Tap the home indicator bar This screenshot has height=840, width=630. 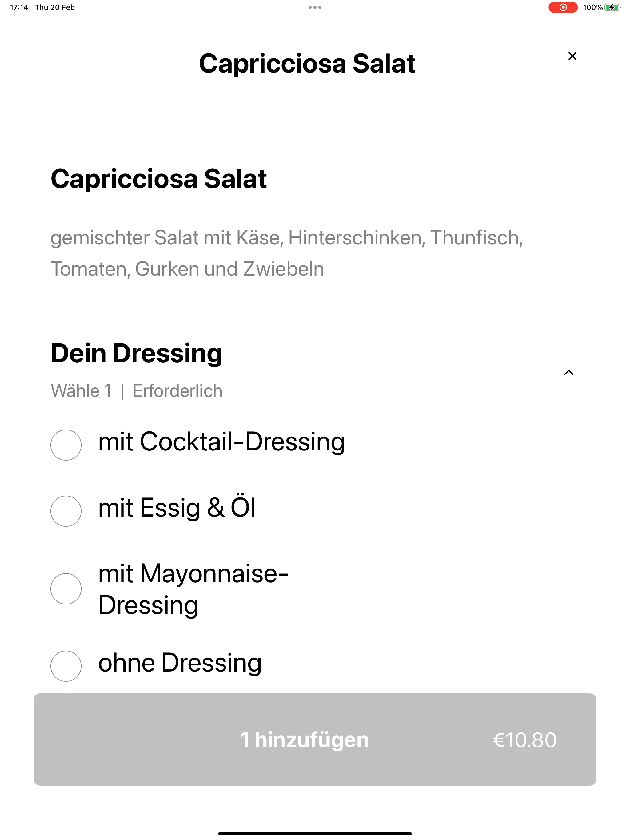point(315,834)
